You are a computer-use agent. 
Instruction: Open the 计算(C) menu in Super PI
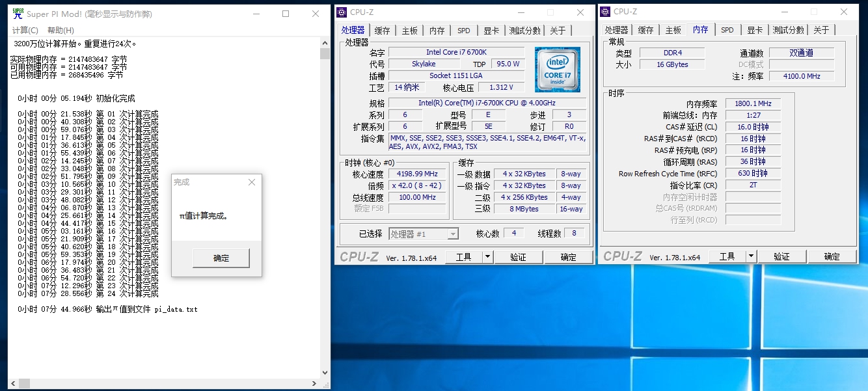pos(25,31)
